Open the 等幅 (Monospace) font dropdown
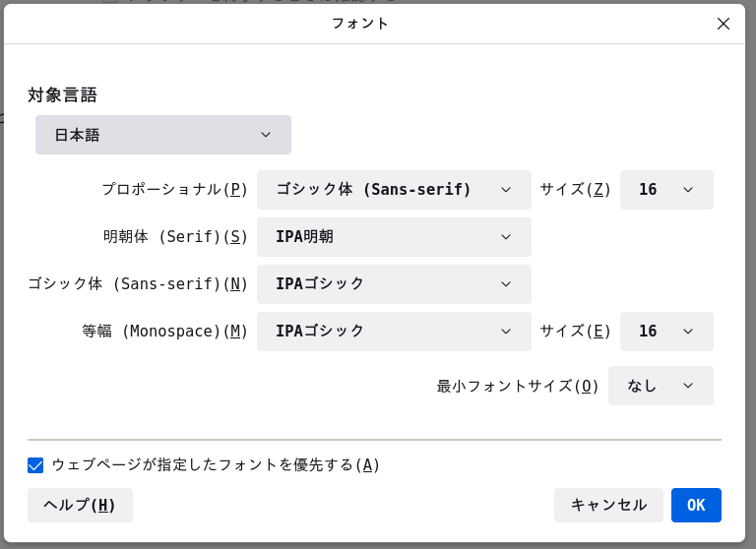Image resolution: width=756 pixels, height=549 pixels. click(x=394, y=332)
